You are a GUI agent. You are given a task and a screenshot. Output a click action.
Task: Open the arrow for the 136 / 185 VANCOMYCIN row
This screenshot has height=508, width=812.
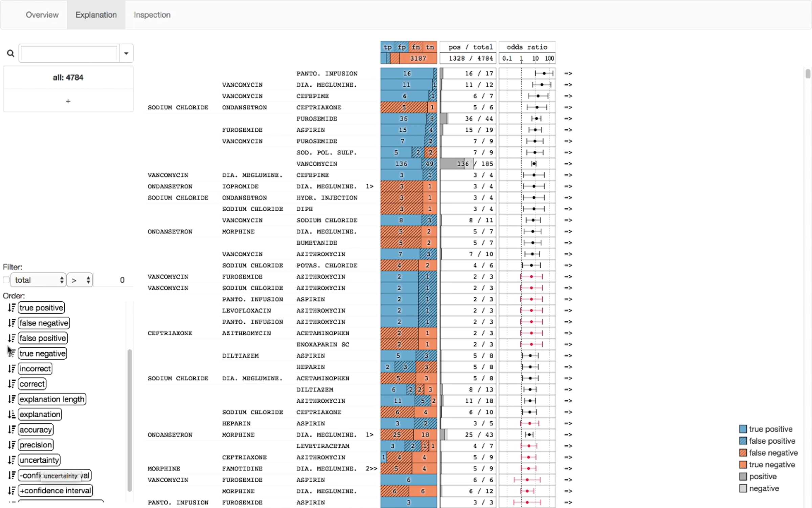click(x=568, y=164)
